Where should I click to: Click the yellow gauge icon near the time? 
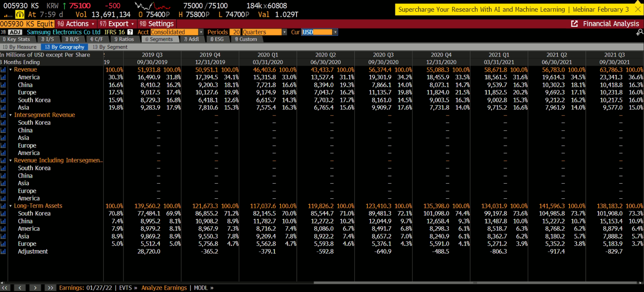pos(20,15)
